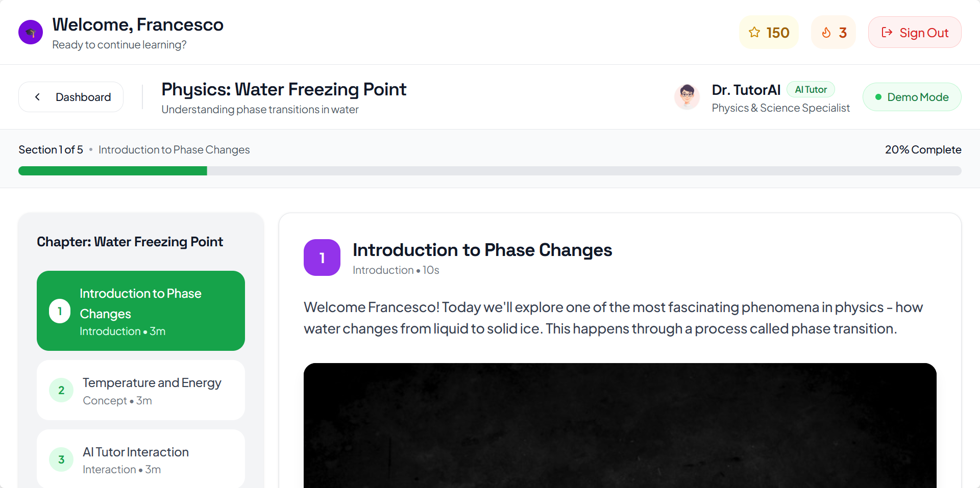Click Dr. TutorAI avatar image
This screenshot has width=980, height=488.
(x=687, y=96)
